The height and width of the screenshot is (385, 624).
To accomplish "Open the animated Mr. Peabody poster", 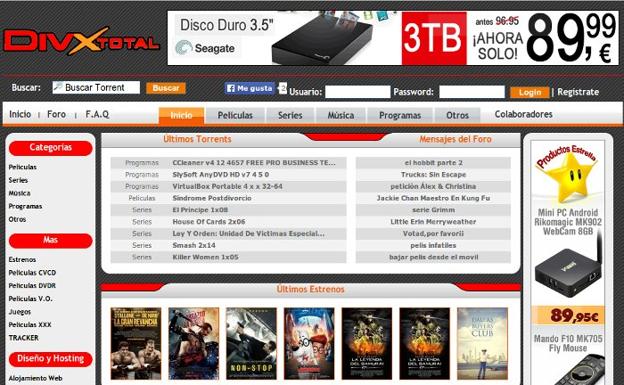I will click(309, 343).
